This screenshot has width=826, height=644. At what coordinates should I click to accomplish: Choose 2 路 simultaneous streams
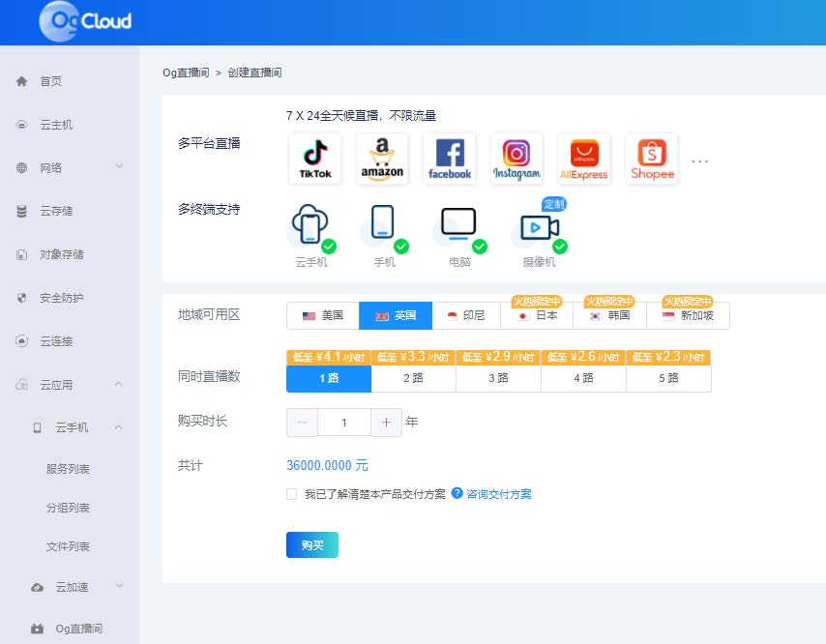point(414,378)
